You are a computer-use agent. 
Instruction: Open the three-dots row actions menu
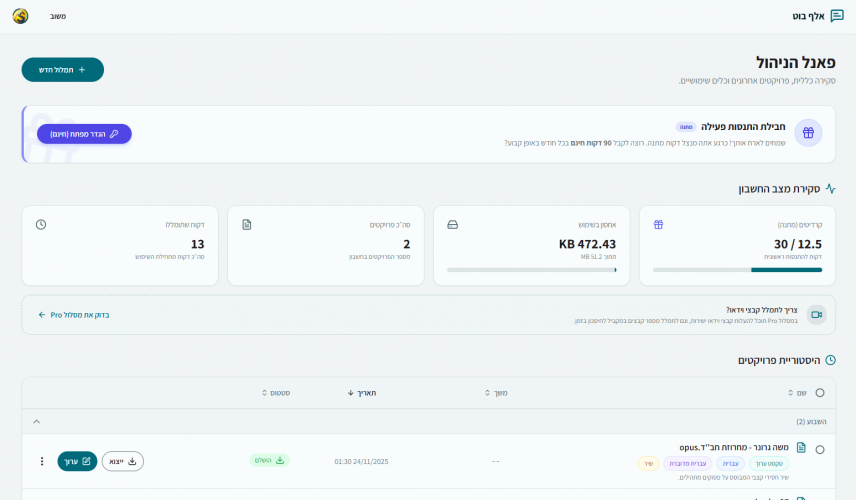pos(41,461)
